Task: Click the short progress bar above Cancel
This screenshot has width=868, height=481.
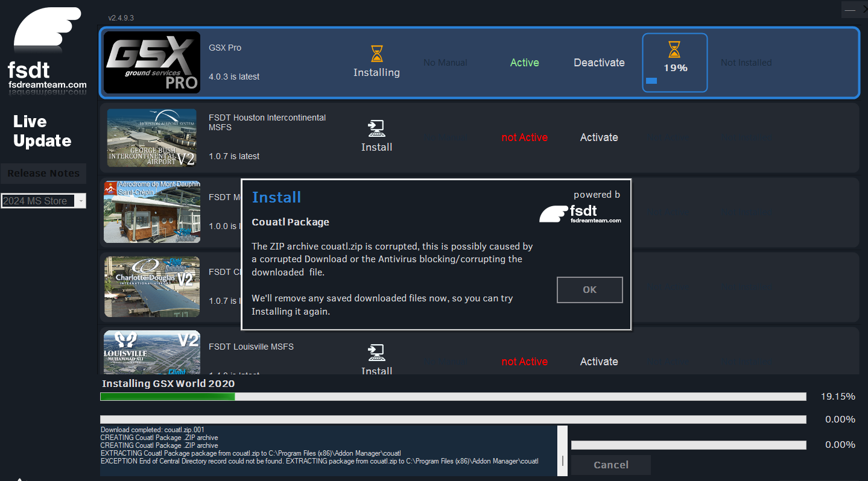Action: pos(688,445)
